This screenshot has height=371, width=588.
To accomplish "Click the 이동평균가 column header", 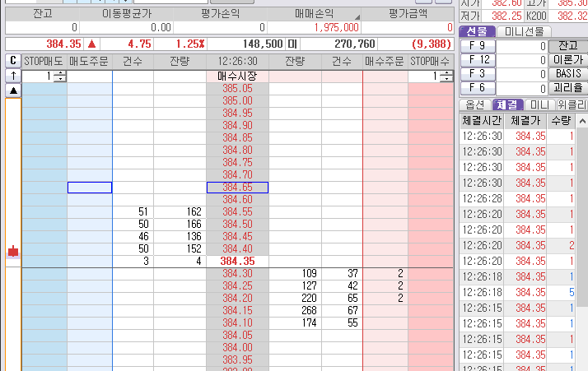I will click(127, 14).
